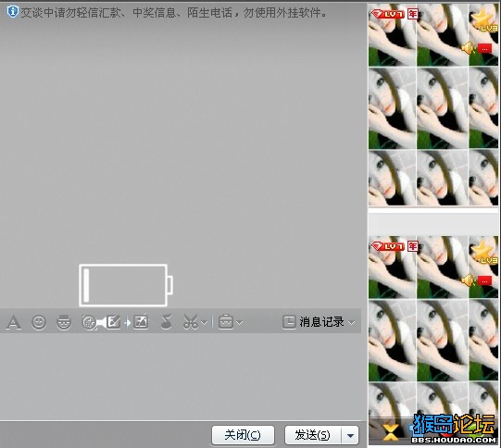
Task: Open the briefcase applications icon
Action: [x=226, y=322]
